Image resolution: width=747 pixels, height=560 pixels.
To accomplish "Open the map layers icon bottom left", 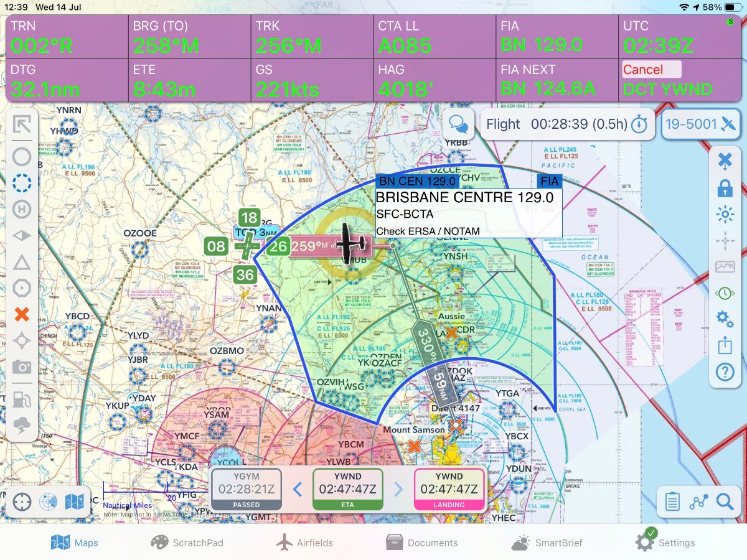I will (75, 502).
